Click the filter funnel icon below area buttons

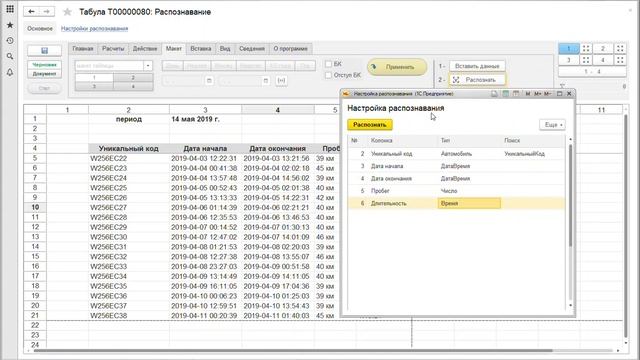click(562, 86)
